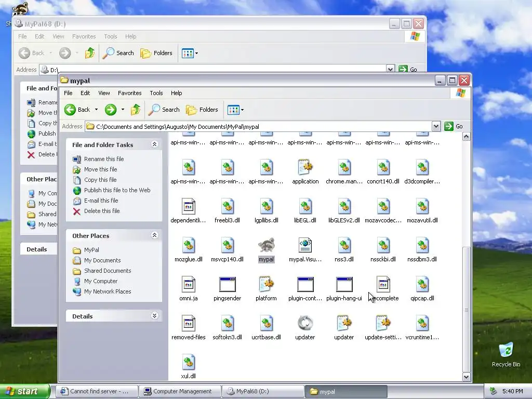Open My Network Places from Other Places
This screenshot has width=532, height=399.
coord(107,291)
